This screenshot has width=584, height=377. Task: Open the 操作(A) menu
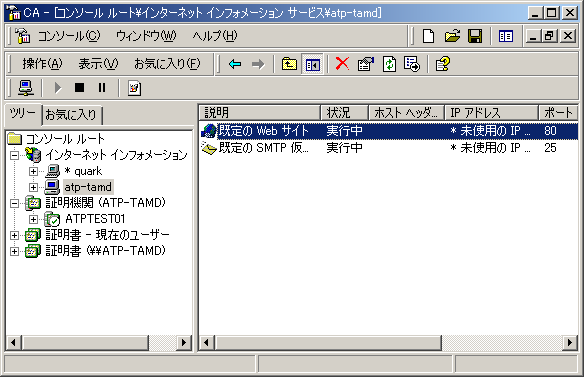(42, 64)
